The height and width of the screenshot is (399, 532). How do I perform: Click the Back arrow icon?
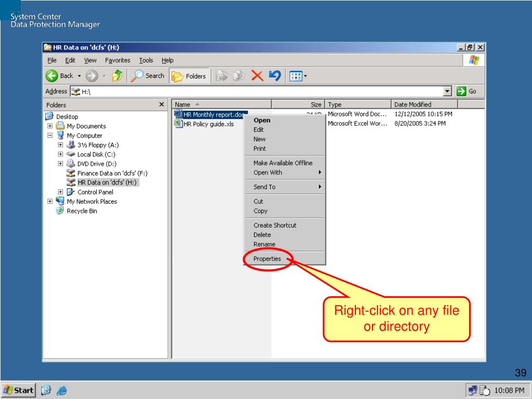(52, 76)
